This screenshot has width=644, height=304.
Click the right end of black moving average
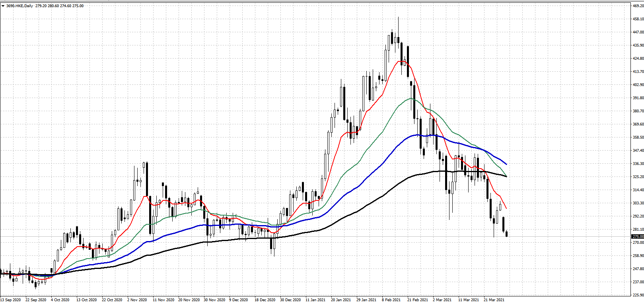pos(506,177)
